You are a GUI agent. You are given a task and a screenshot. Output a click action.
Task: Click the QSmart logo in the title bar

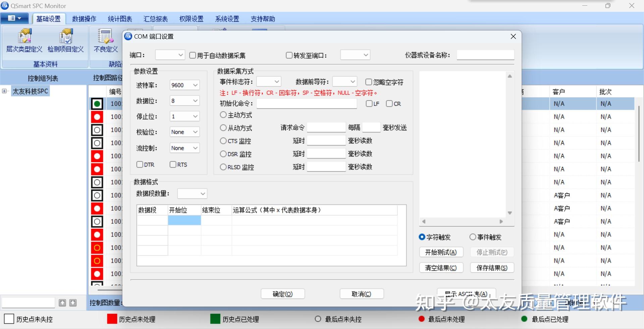5,6
